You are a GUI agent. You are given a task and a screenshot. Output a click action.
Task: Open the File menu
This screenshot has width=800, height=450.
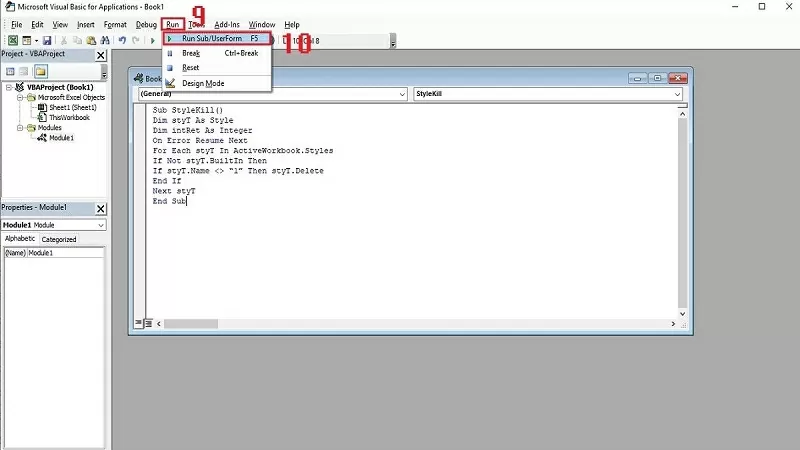pyautogui.click(x=16, y=24)
